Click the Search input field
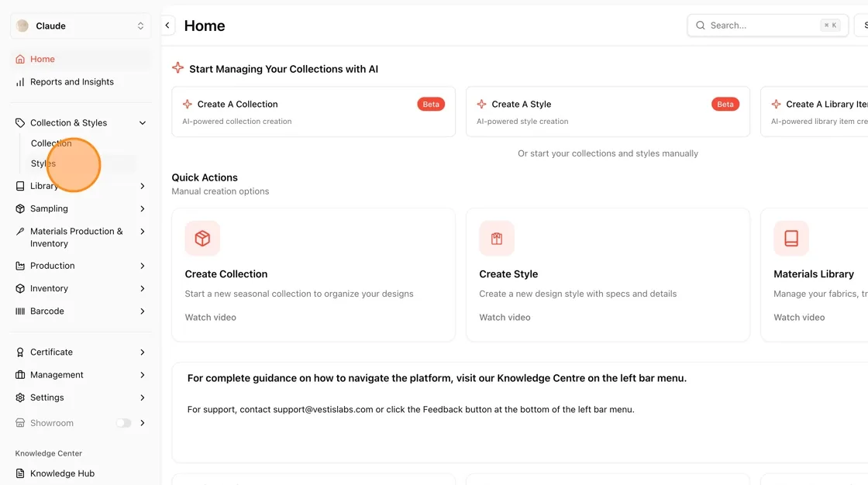This screenshot has width=868, height=485. pyautogui.click(x=768, y=26)
